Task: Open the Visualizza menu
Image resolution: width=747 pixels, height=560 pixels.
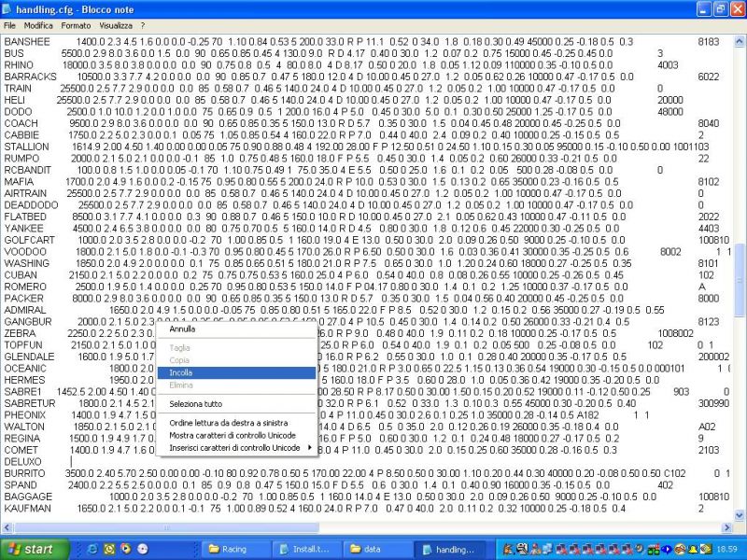Action: click(116, 25)
